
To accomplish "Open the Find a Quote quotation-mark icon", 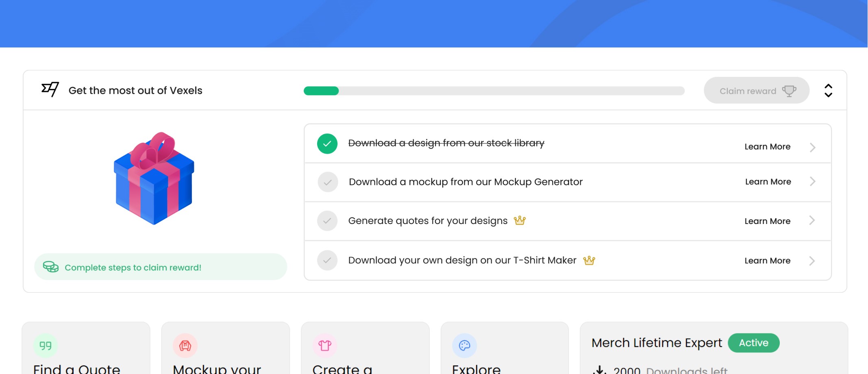I will tap(46, 346).
